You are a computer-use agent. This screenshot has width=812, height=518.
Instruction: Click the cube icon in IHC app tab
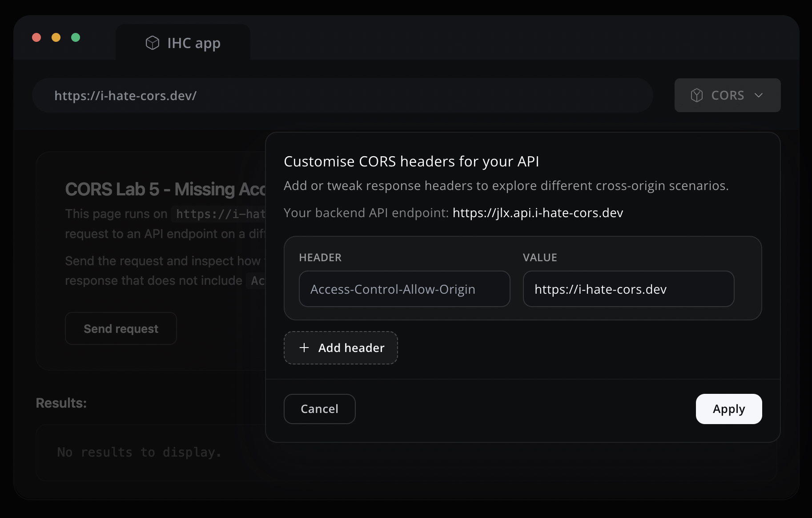point(152,43)
